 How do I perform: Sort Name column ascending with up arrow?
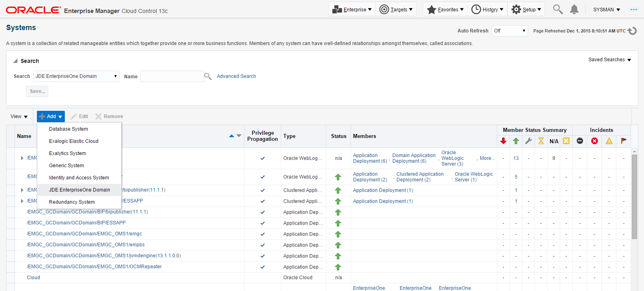click(231, 136)
